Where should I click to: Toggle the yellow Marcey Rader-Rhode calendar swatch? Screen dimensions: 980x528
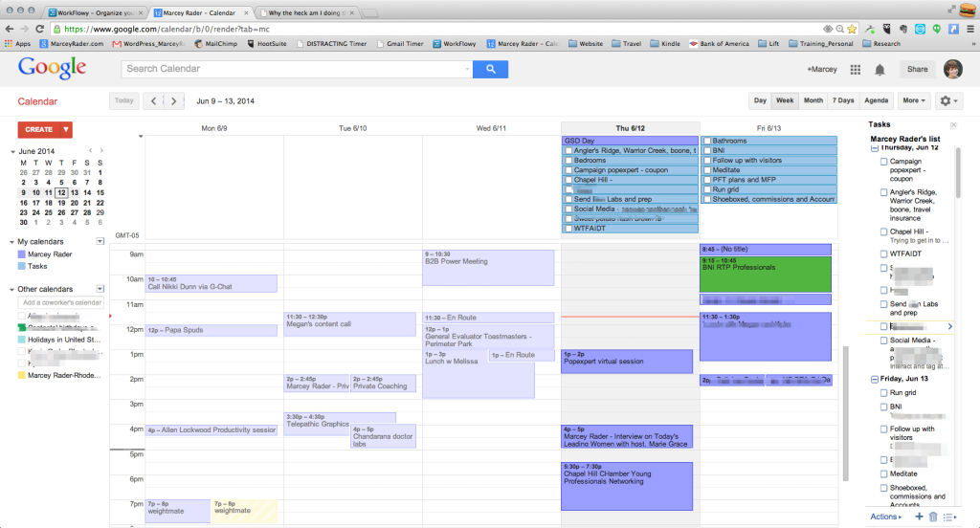coord(21,376)
